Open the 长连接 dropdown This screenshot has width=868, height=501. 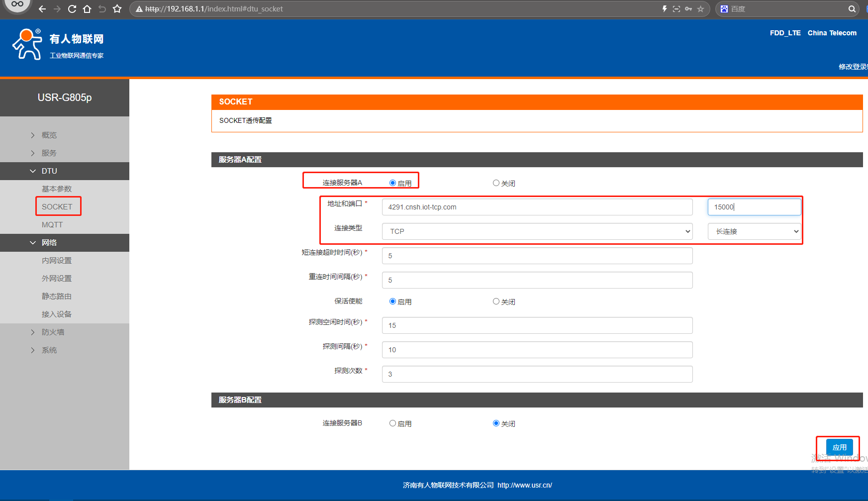754,231
